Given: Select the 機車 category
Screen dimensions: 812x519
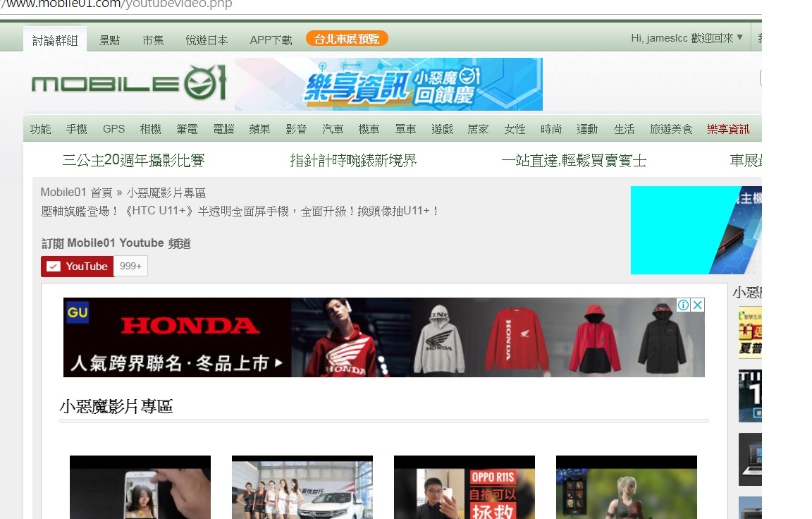Looking at the screenshot, I should click(x=369, y=129).
